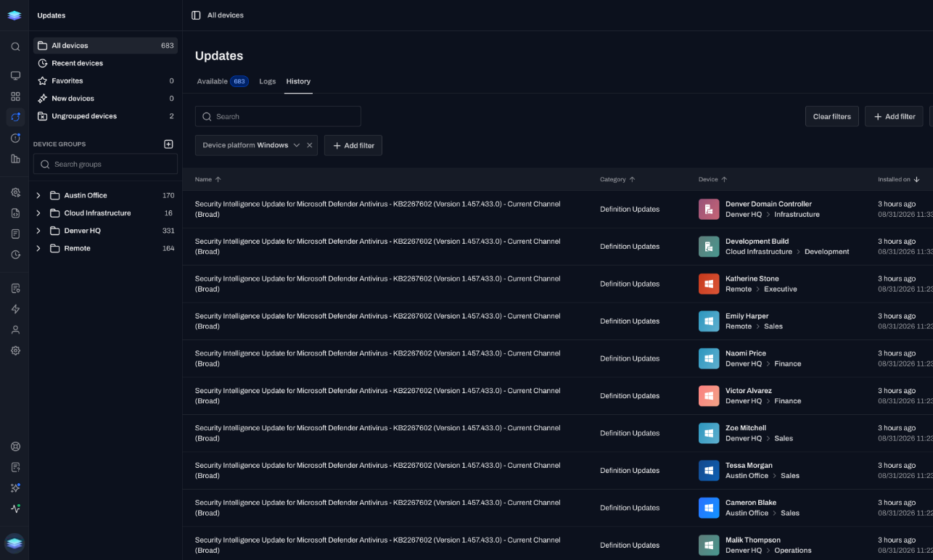933x560 pixels.
Task: Open the gear-with-cog automation settings icon in rail
Action: (x=15, y=192)
